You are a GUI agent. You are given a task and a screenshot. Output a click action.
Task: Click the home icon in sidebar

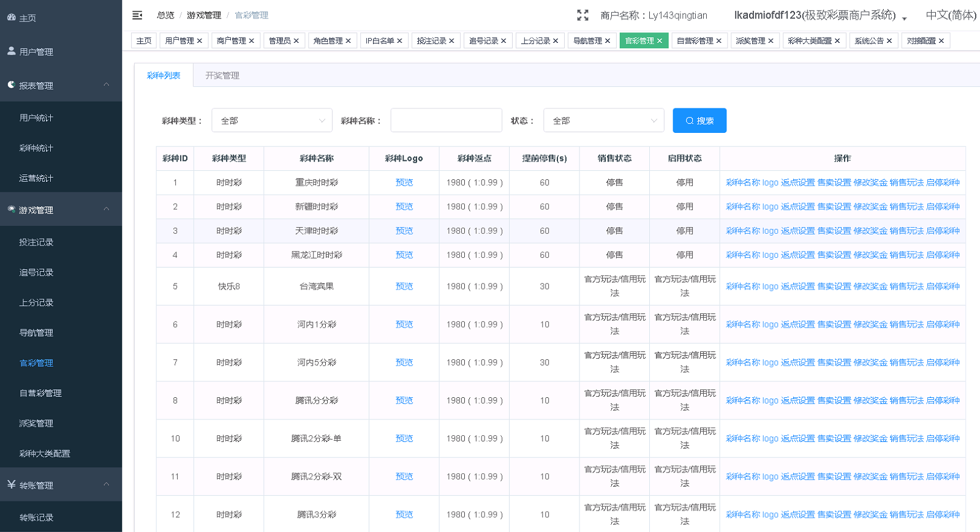tap(12, 18)
